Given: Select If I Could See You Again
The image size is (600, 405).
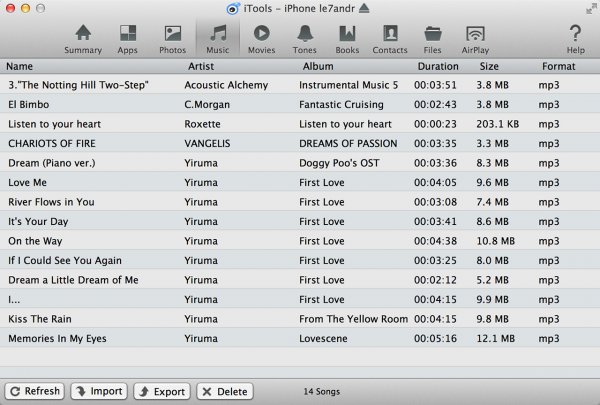Looking at the screenshot, I should pos(65,261).
